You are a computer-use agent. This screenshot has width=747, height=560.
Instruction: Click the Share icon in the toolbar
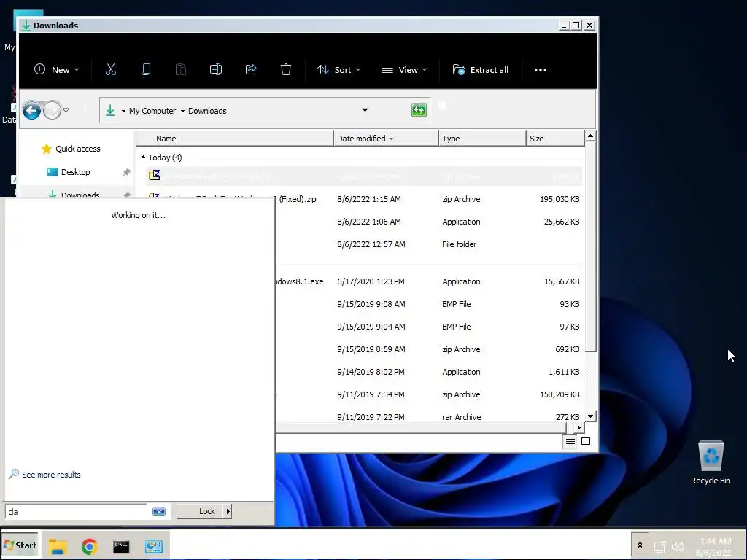[x=251, y=69]
